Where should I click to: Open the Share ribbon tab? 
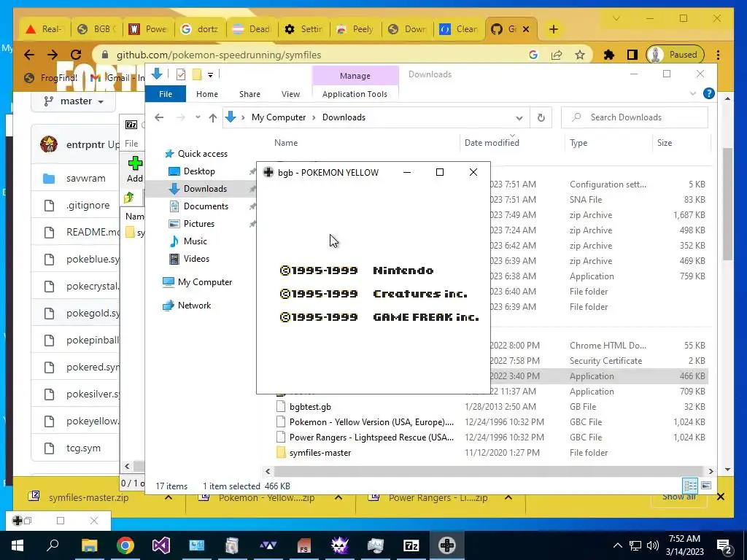click(x=249, y=94)
